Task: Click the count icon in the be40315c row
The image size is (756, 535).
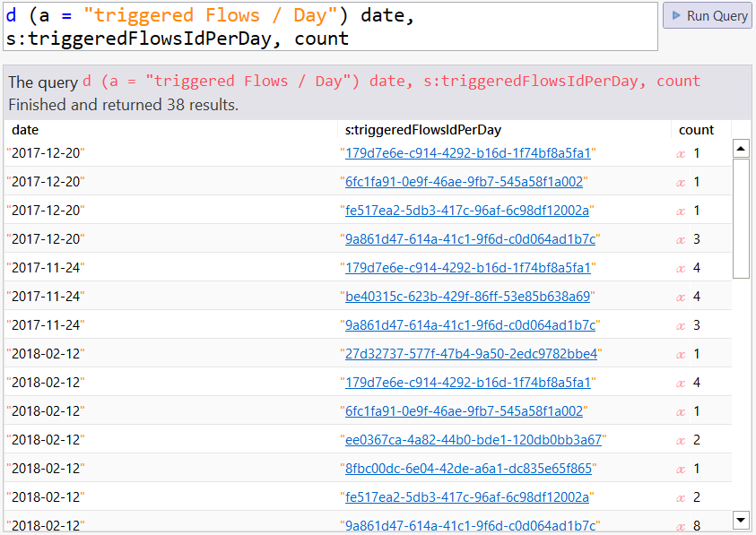Action: click(681, 297)
